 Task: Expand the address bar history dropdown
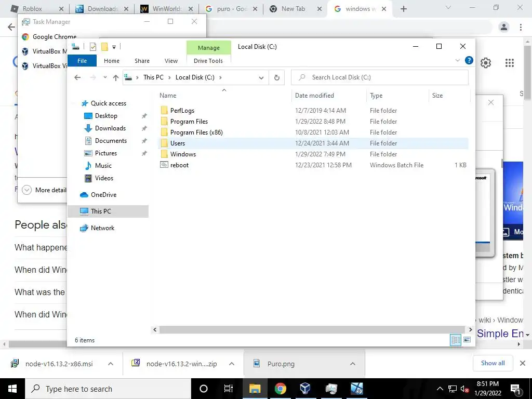(x=261, y=78)
